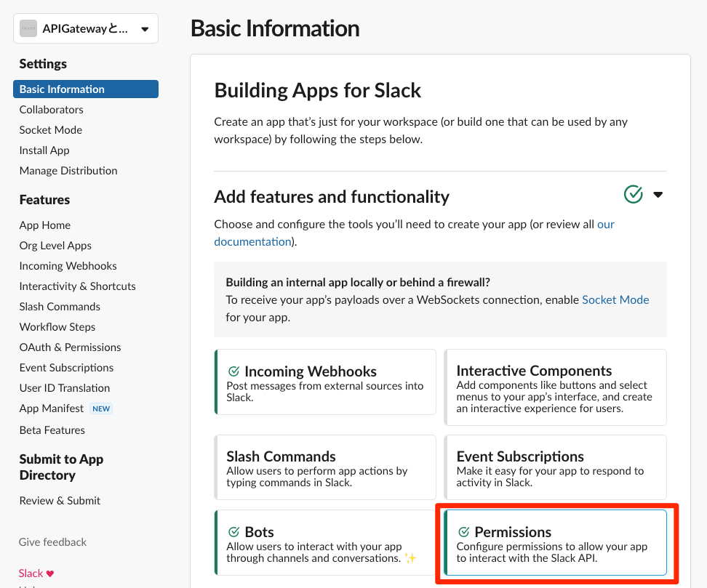
Task: Click the green checkmark beside Add features
Action: [x=634, y=195]
